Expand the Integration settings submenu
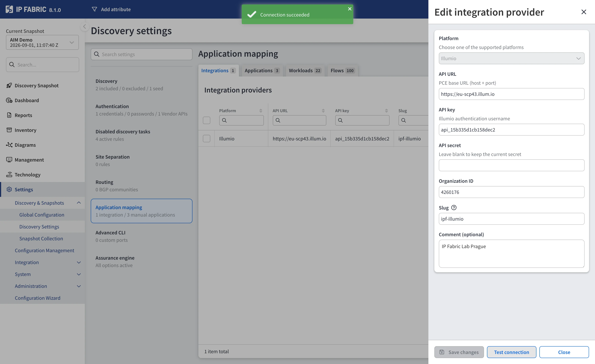The image size is (595, 364). click(x=79, y=262)
